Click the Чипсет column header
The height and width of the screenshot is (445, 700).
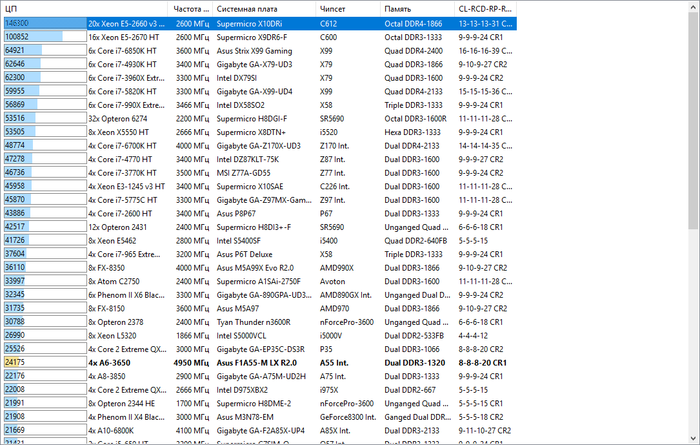coord(348,9)
